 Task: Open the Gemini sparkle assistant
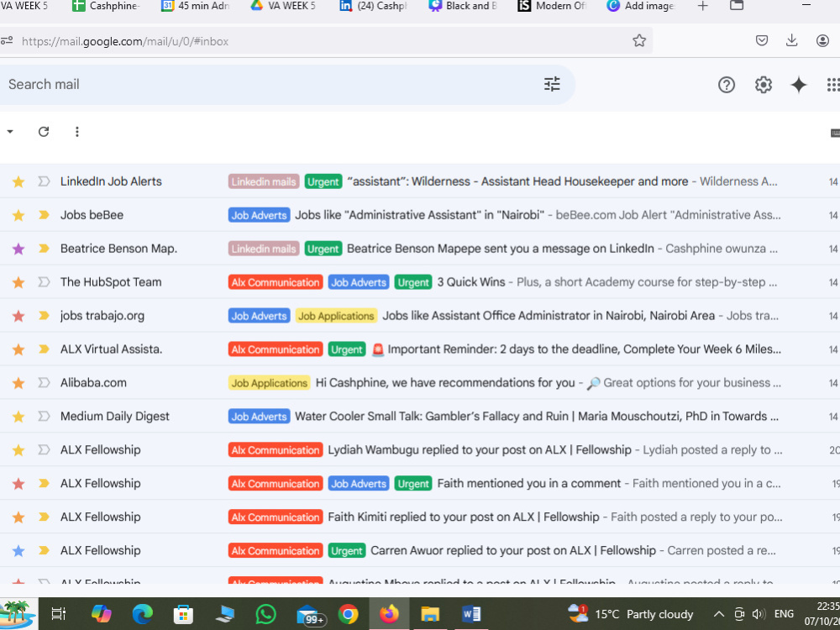pos(799,85)
